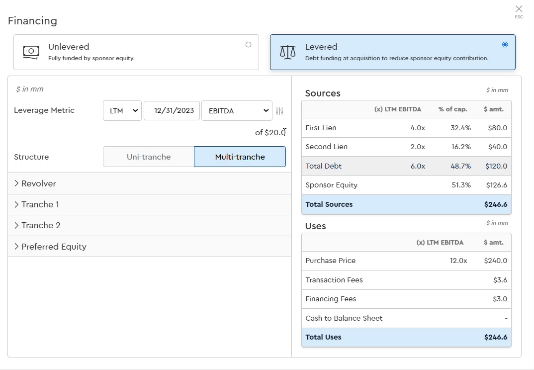Edit the 12/31/2023 date field
534x370 pixels.
click(172, 110)
